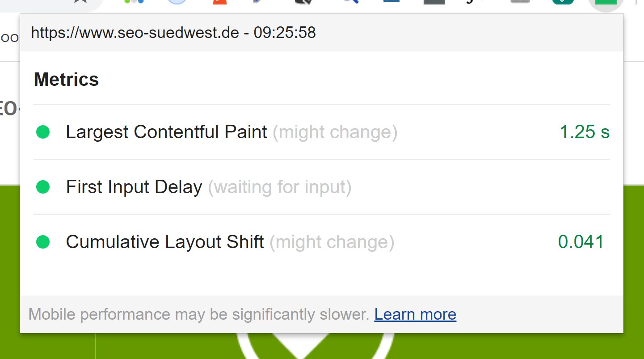The width and height of the screenshot is (644, 359).
Task: Click the gray square extension icon
Action: (x=433, y=2)
